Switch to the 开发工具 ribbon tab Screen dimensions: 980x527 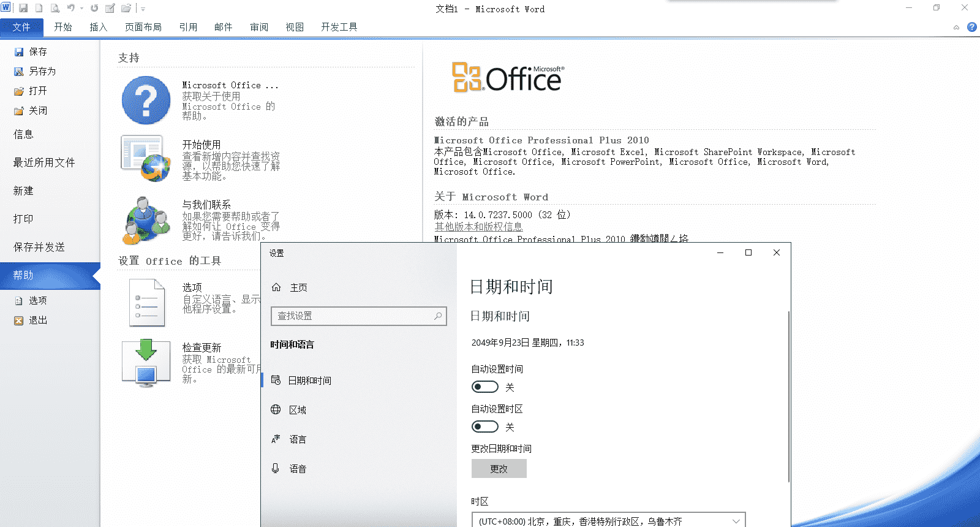click(339, 27)
